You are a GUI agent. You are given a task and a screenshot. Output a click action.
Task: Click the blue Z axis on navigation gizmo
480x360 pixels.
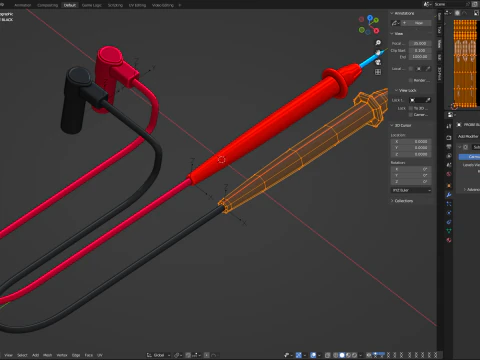pyautogui.click(x=370, y=17)
